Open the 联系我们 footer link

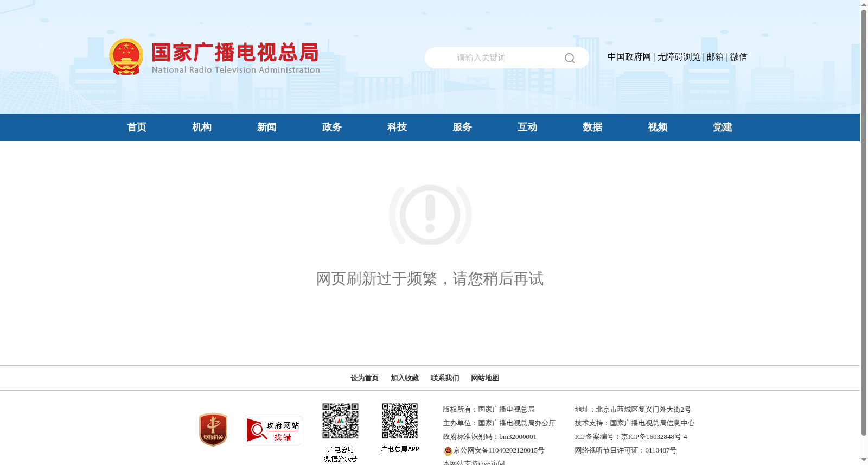(x=445, y=378)
